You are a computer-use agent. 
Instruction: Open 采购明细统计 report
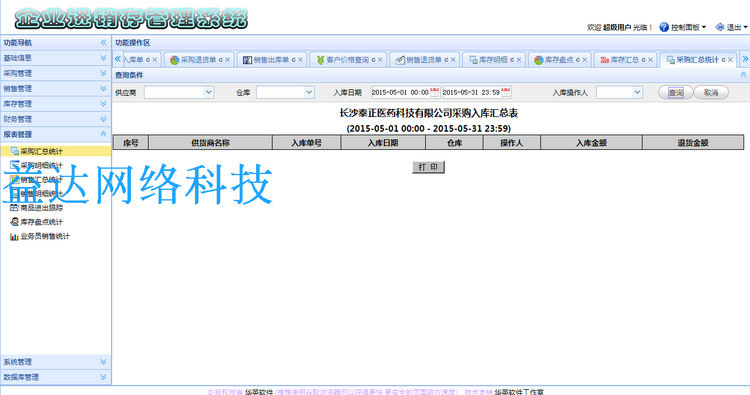pyautogui.click(x=41, y=165)
